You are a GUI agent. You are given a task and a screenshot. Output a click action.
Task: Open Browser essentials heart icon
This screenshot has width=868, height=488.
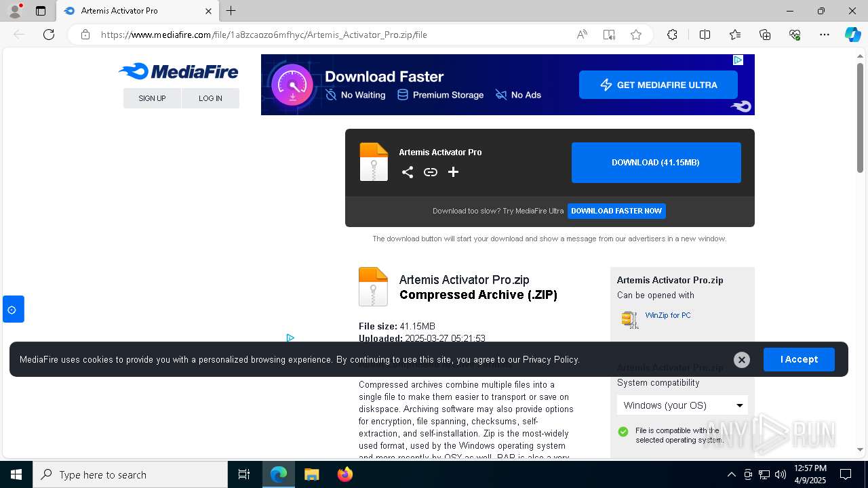pyautogui.click(x=795, y=35)
